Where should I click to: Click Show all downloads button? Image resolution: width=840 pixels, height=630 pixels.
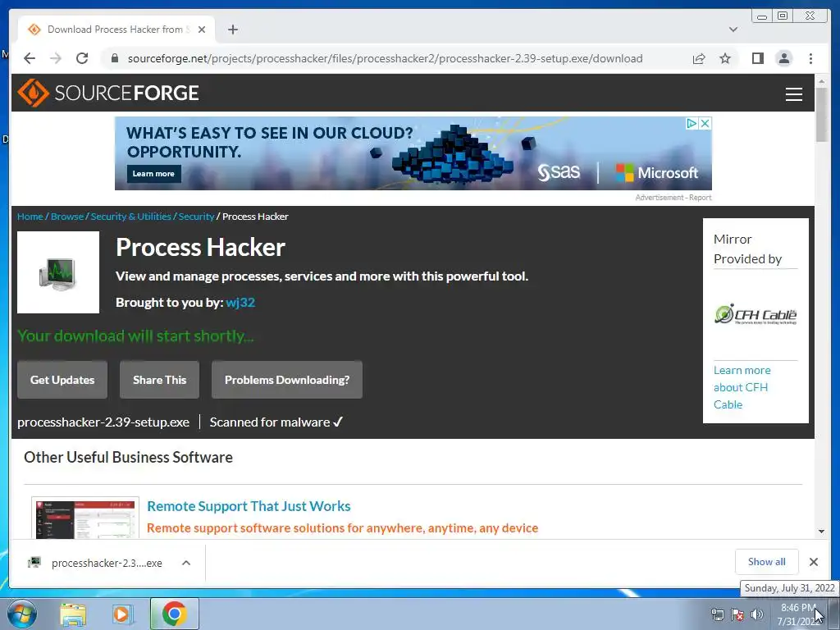pos(767,561)
